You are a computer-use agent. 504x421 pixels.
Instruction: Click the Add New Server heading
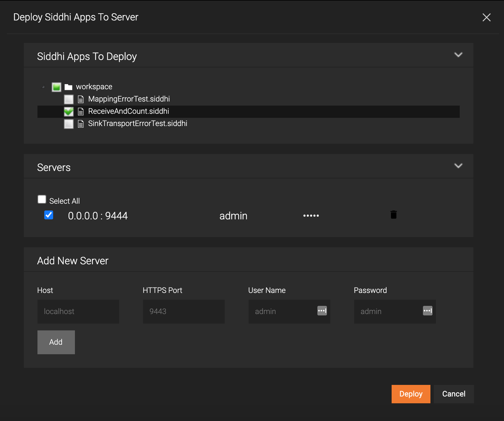(73, 261)
